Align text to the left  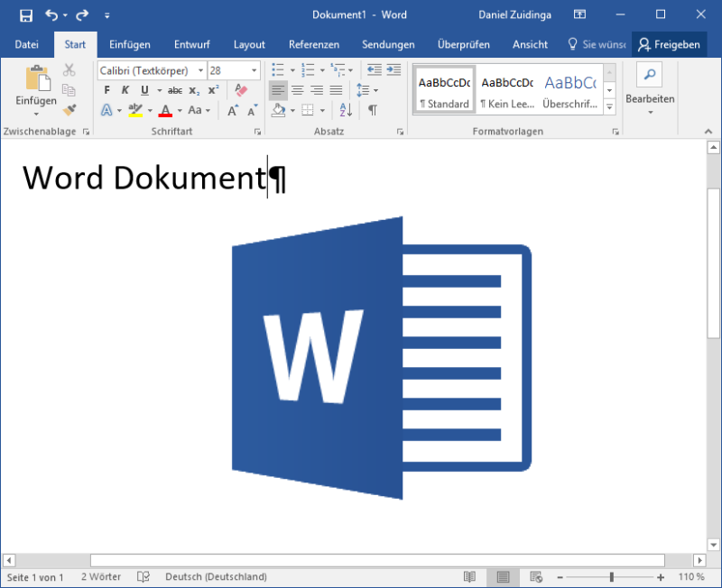(278, 90)
